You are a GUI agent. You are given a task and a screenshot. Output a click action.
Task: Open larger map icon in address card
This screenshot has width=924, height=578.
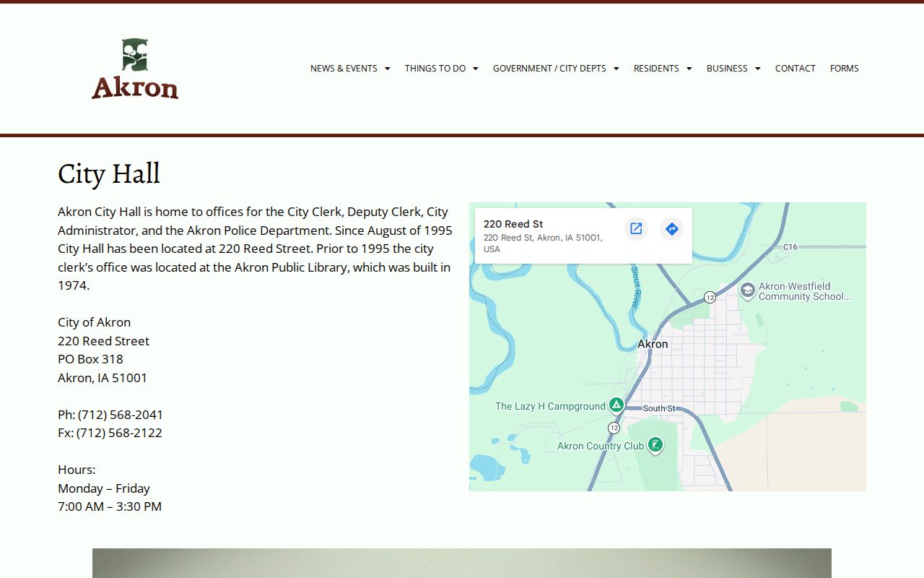point(636,229)
